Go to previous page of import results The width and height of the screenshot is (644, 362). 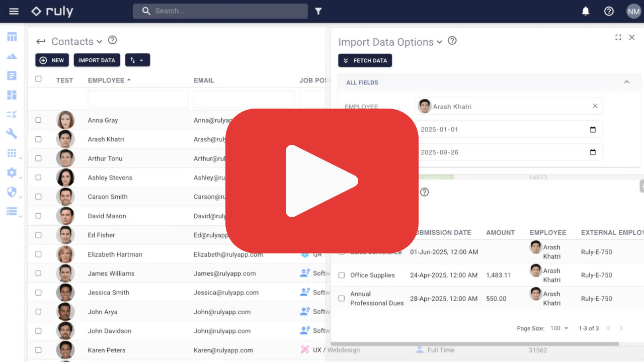(608, 328)
